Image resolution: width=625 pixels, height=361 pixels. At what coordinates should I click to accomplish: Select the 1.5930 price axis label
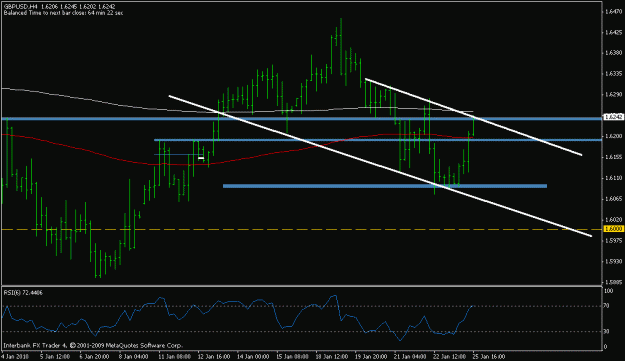[x=613, y=261]
